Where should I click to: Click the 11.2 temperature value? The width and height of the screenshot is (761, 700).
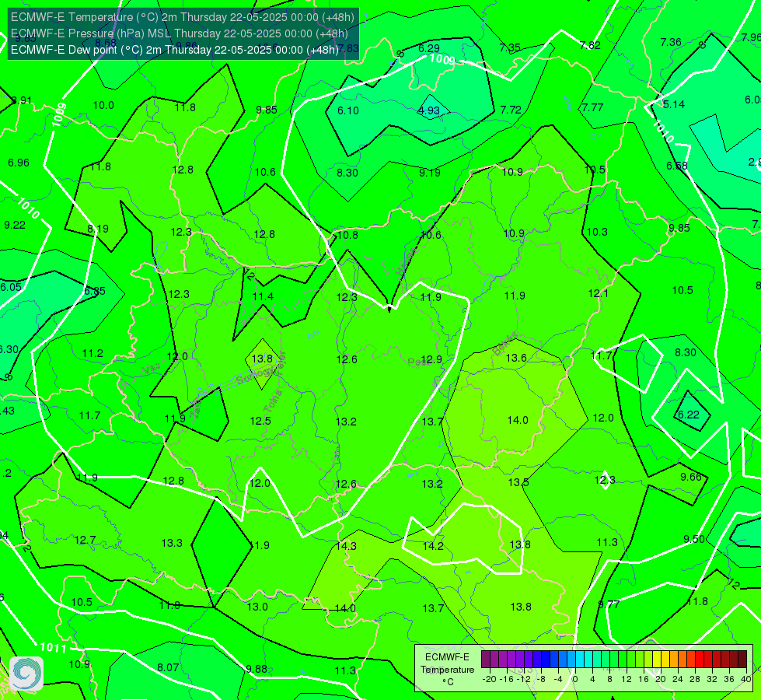click(93, 353)
